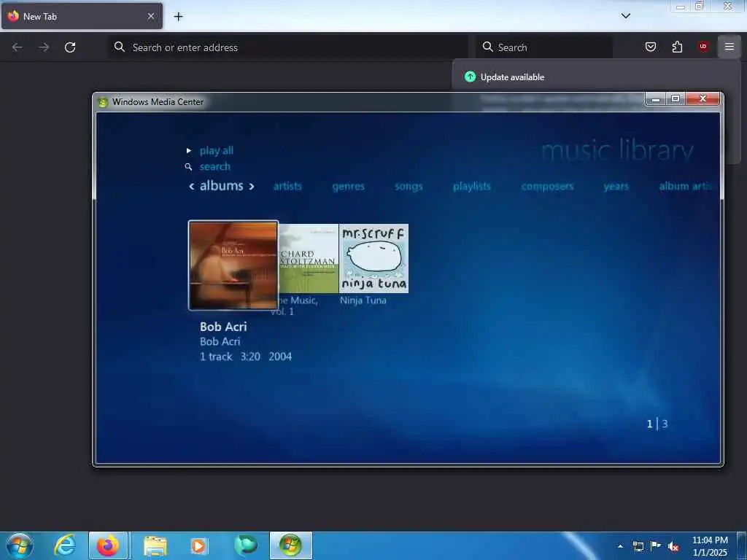Open Firefox extensions puzzle icon
The width and height of the screenshot is (747, 560).
(x=677, y=47)
